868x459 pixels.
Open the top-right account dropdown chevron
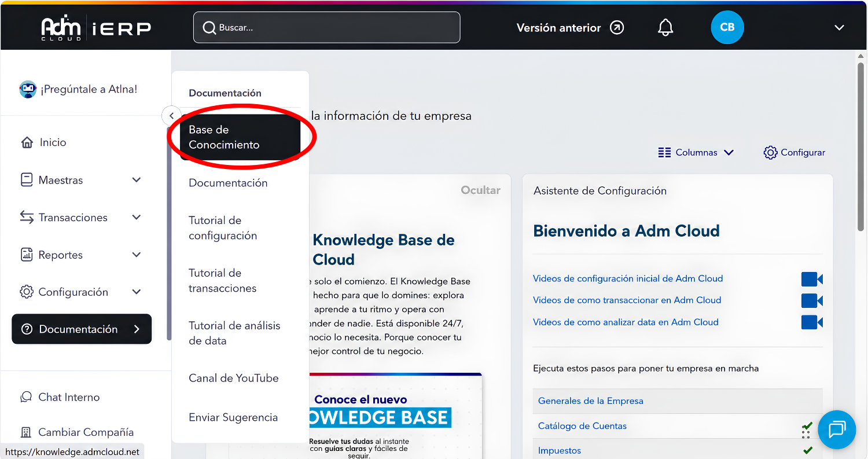click(x=839, y=28)
